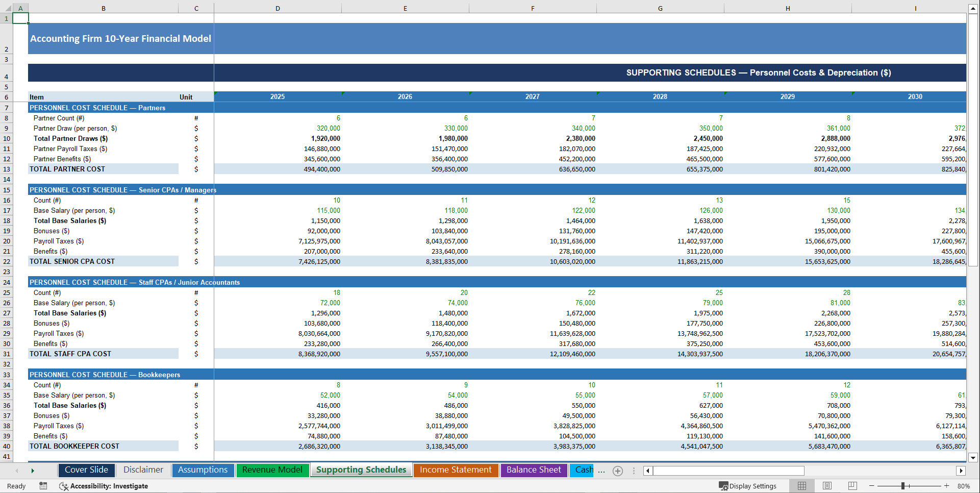Open Display Settings from the status bar
This screenshot has width=980, height=493.
(x=748, y=486)
